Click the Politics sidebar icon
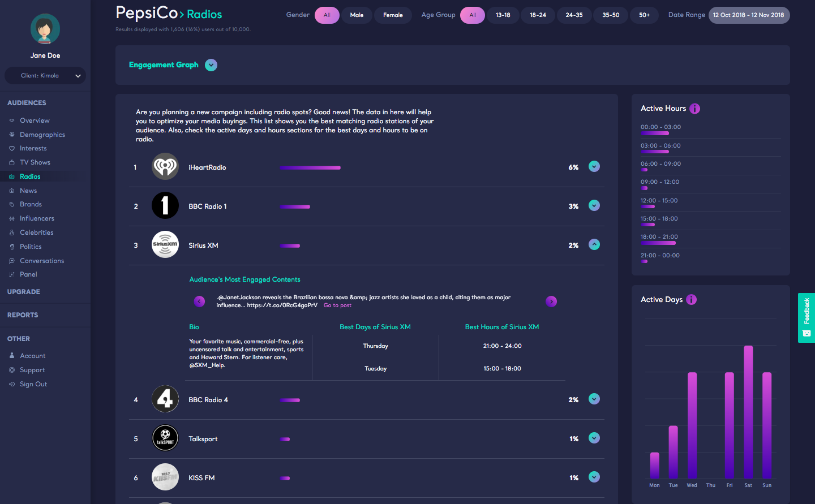The width and height of the screenshot is (815, 504). pyautogui.click(x=12, y=247)
